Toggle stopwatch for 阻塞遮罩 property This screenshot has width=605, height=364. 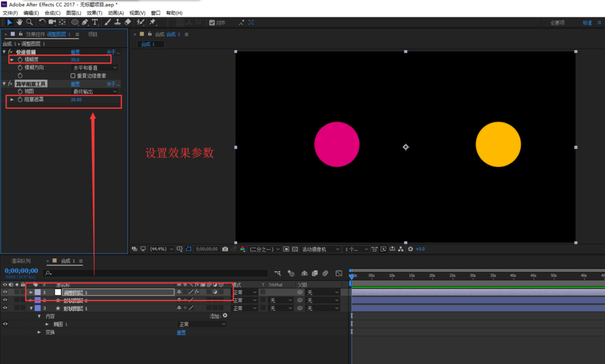click(x=20, y=100)
